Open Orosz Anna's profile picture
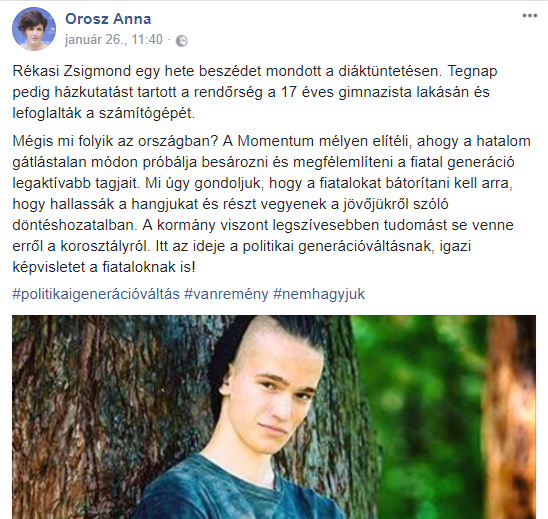 coord(34,29)
